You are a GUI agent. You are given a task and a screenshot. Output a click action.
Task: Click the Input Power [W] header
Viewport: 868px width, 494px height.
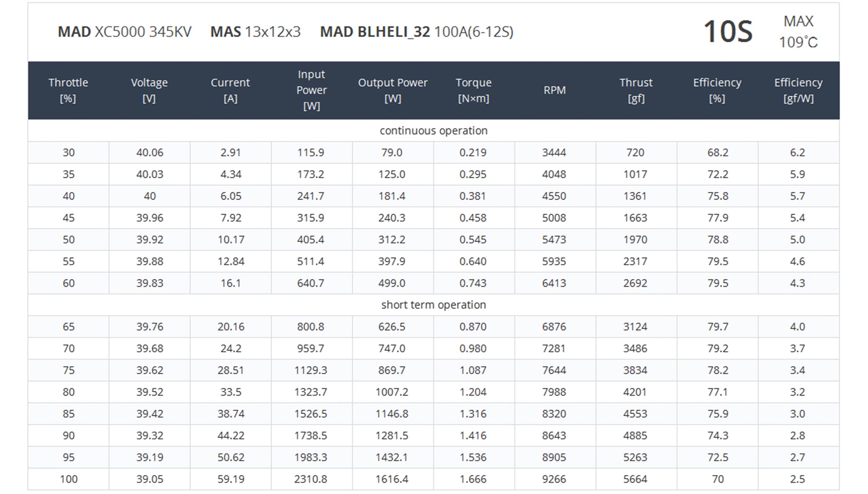(311, 90)
